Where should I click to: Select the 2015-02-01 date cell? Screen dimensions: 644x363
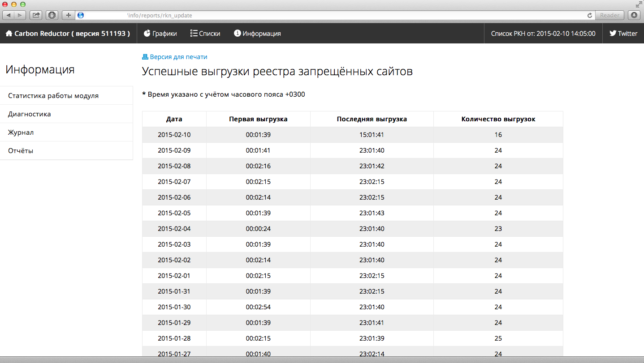point(174,276)
